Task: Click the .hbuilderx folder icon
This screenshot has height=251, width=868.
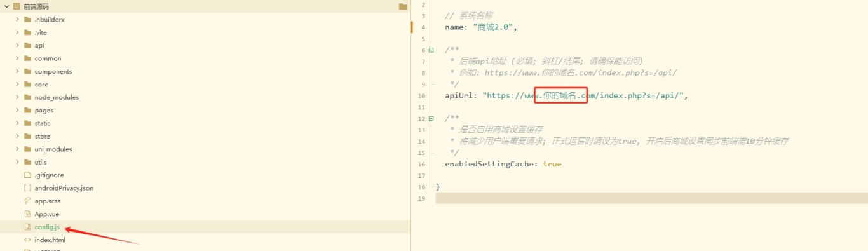Action: 27,20
